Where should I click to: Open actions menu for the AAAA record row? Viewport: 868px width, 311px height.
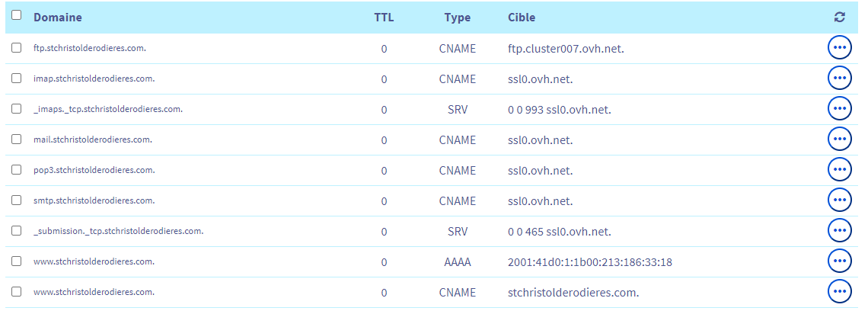click(839, 261)
